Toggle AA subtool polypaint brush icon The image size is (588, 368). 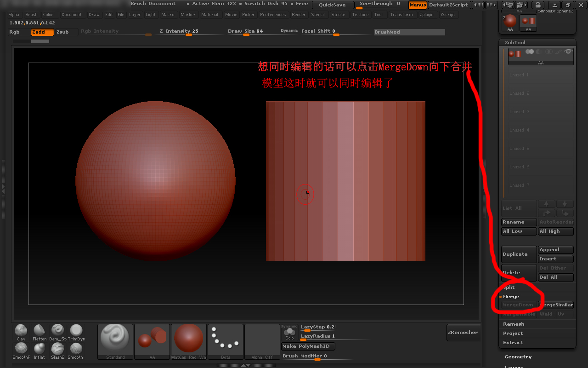click(558, 52)
